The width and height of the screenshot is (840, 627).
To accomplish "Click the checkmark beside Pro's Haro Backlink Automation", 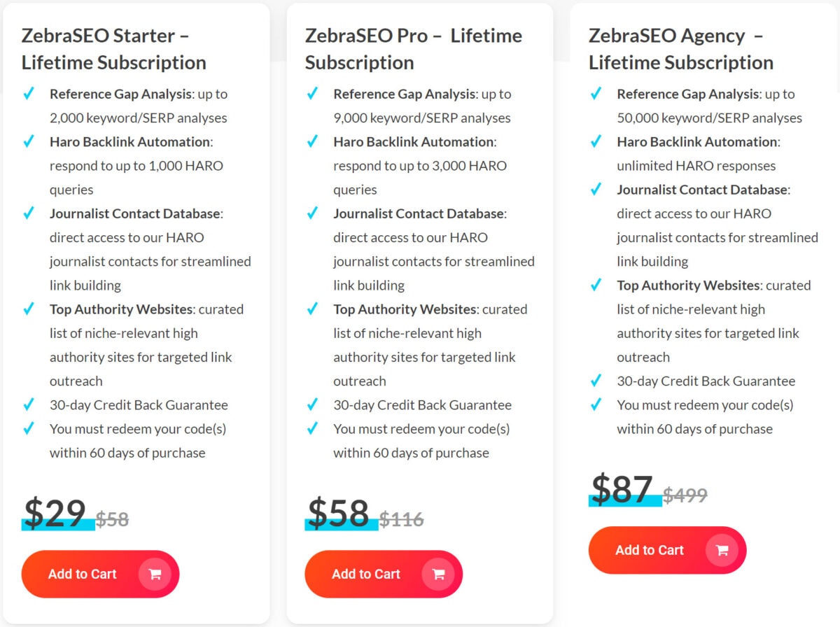I will 312,142.
